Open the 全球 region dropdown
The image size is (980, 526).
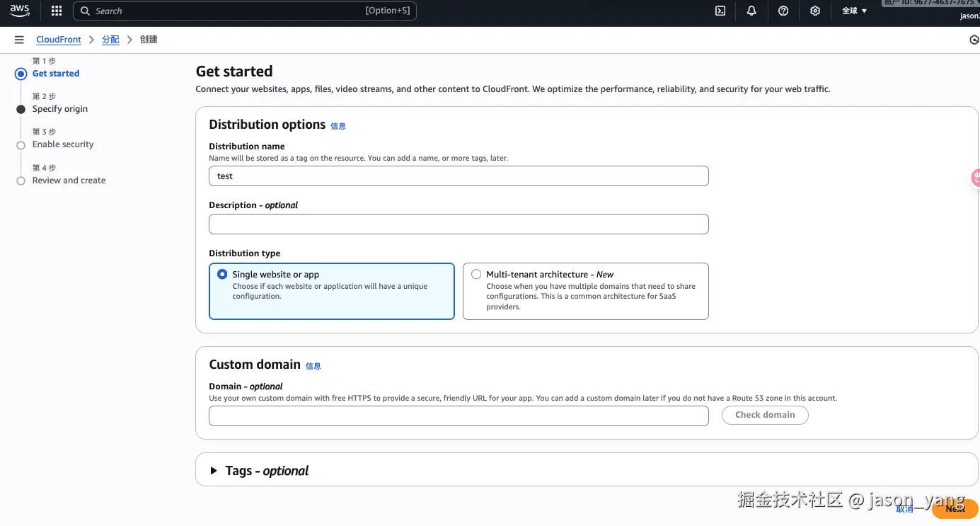point(854,11)
